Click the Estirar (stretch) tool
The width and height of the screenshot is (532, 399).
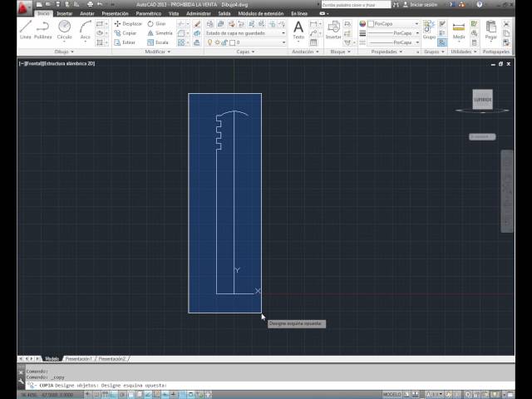(125, 42)
